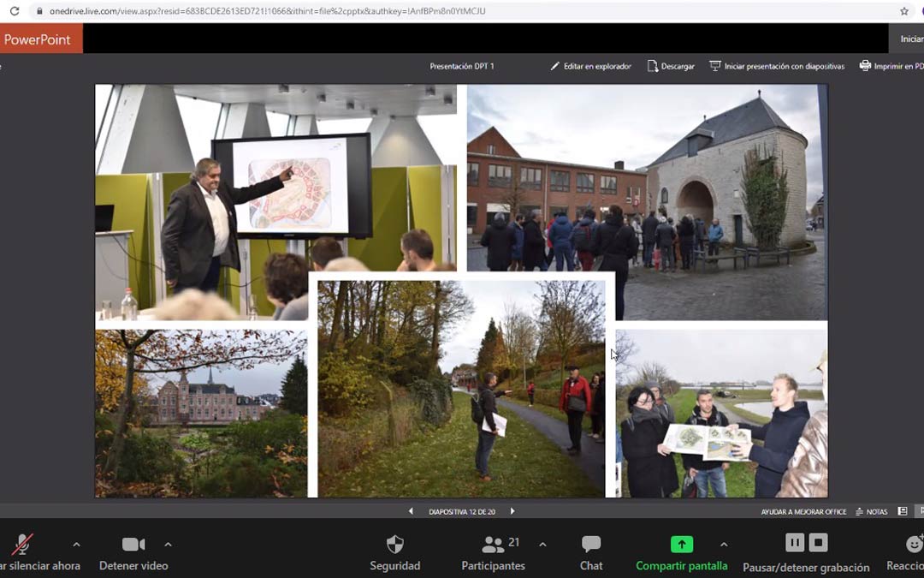This screenshot has width=924, height=578.
Task: Expand video options arrow beside camera
Action: [168, 545]
